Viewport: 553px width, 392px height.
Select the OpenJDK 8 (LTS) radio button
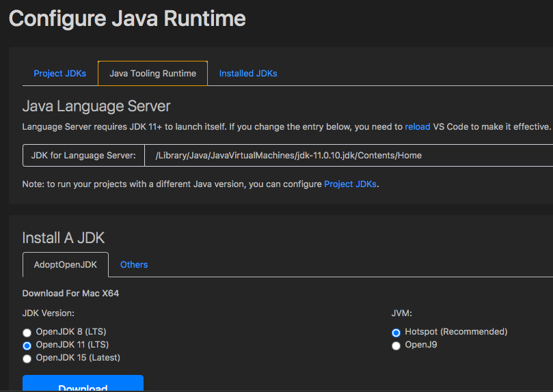27,333
